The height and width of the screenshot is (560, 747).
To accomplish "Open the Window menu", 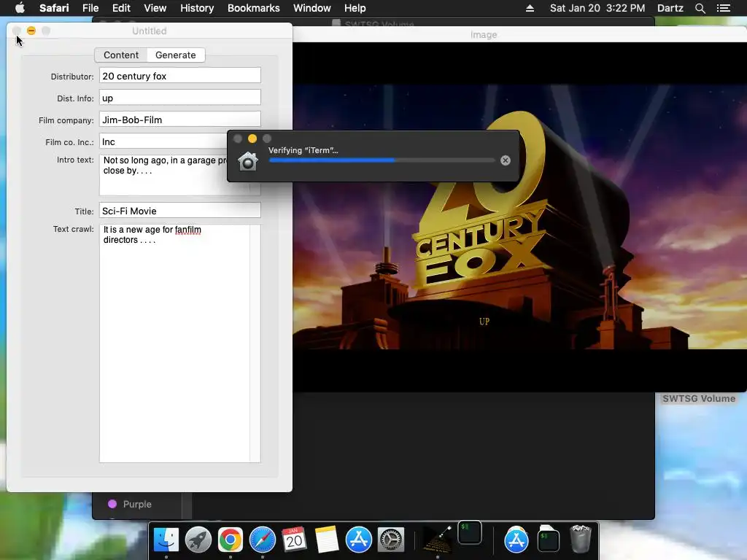I will [311, 8].
